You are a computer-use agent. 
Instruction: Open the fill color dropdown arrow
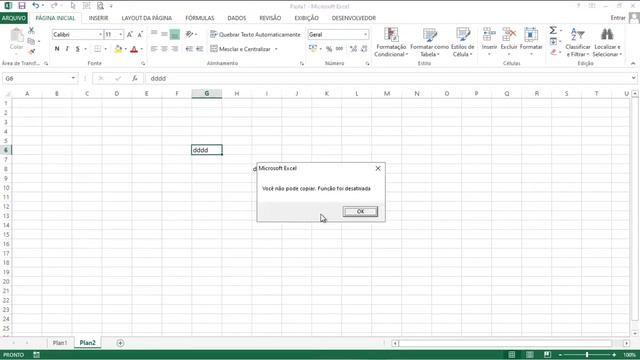[x=125, y=49]
